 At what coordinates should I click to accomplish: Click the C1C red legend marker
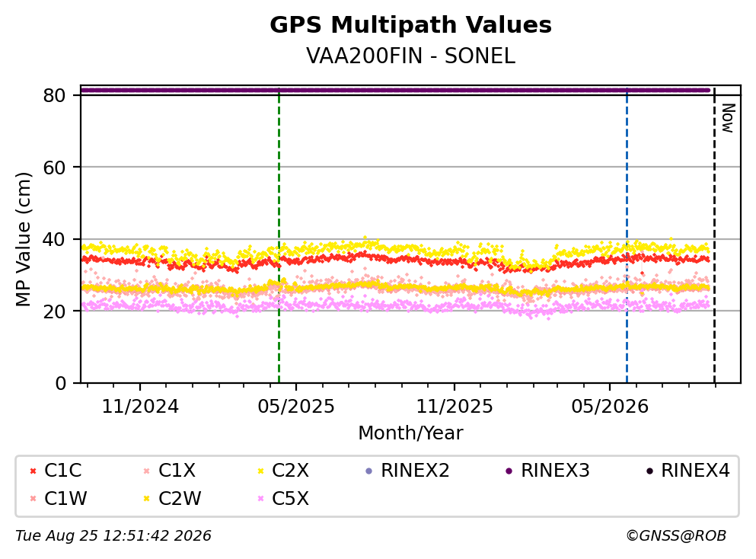tap(33, 471)
